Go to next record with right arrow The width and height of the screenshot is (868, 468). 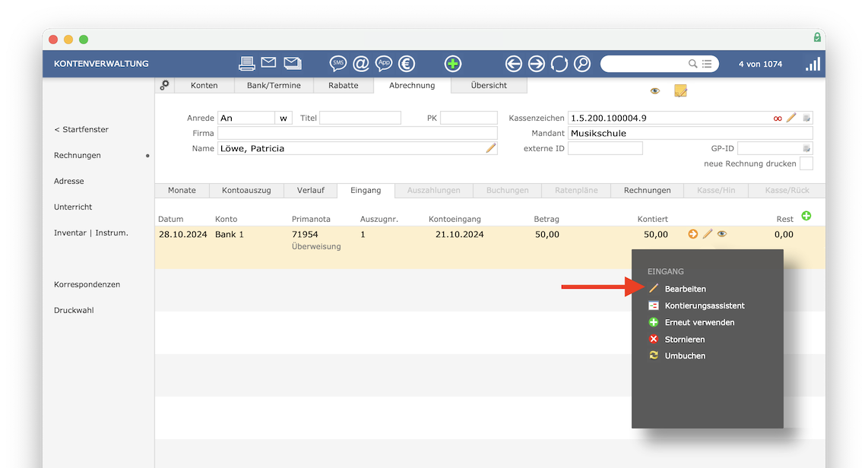[537, 64]
